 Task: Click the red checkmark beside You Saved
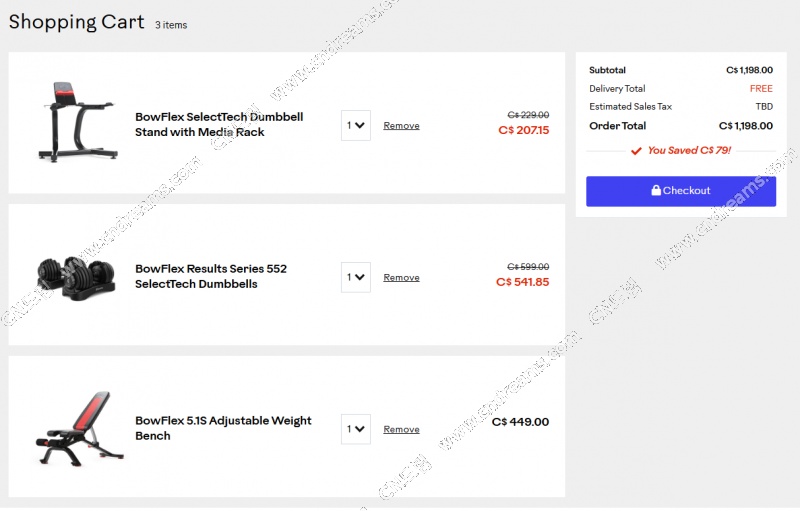point(636,151)
